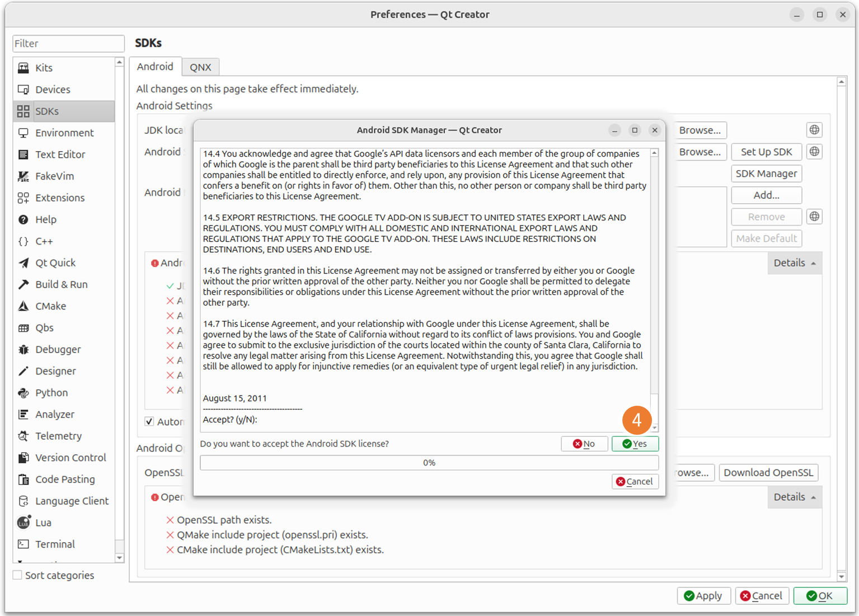Screen dimensions: 859x616
Task: Select 'CMake include project (CMakeLists.txt) exists.' line
Action: tap(280, 550)
